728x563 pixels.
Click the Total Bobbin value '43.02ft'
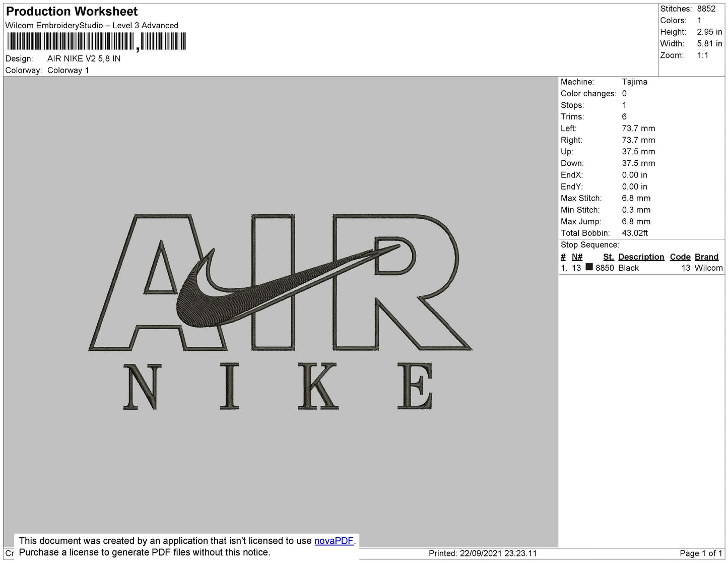(635, 233)
